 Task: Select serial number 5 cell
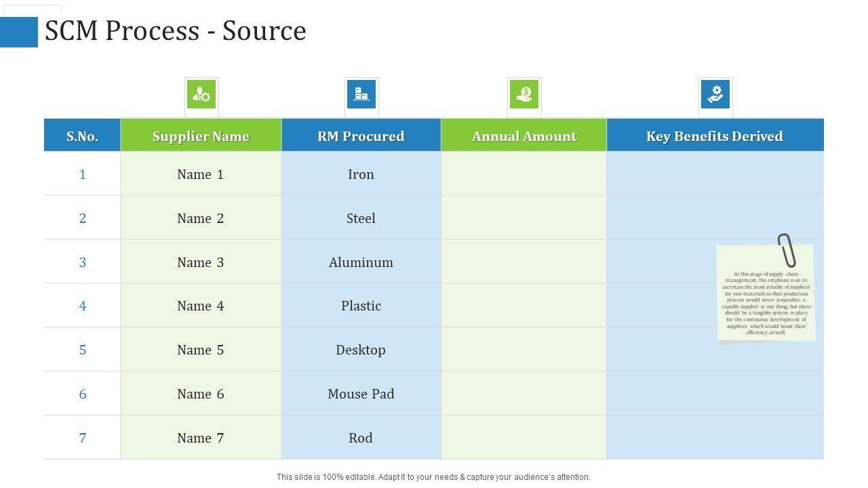tap(83, 350)
